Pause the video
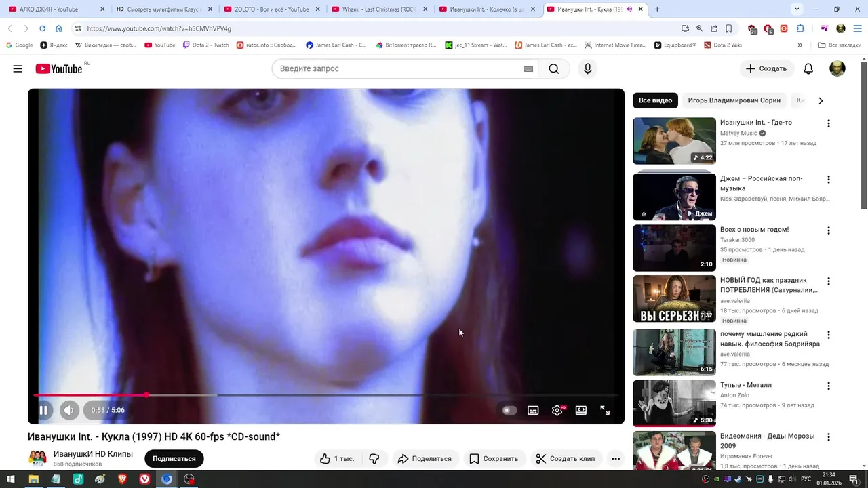The image size is (868, 488). (x=43, y=410)
